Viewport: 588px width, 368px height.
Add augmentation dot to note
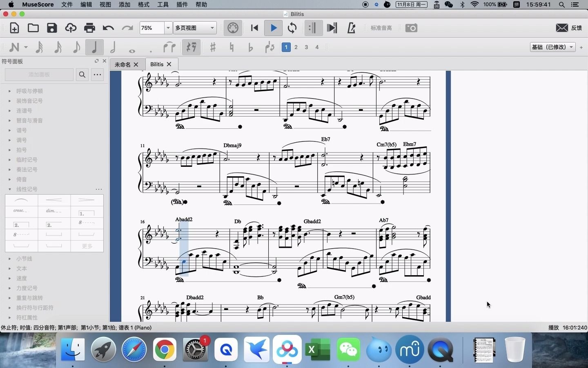[x=151, y=51]
